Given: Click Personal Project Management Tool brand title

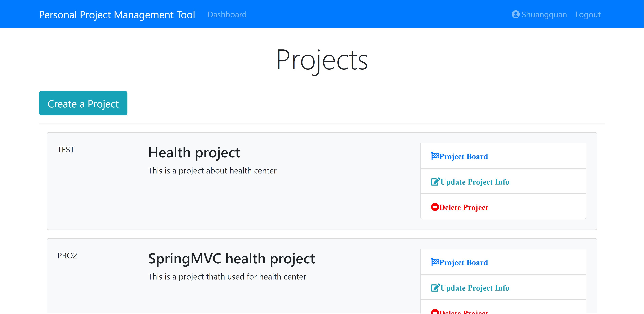Looking at the screenshot, I should pos(117,15).
